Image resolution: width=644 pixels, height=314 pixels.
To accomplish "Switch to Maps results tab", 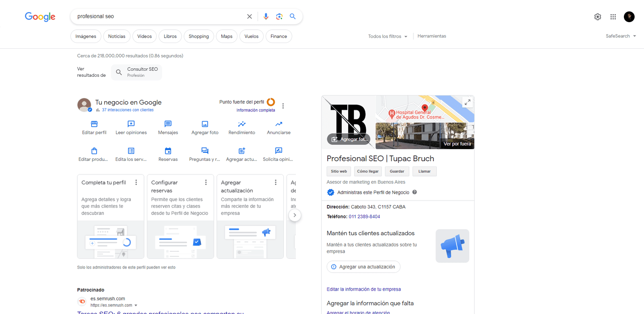I will tap(227, 36).
